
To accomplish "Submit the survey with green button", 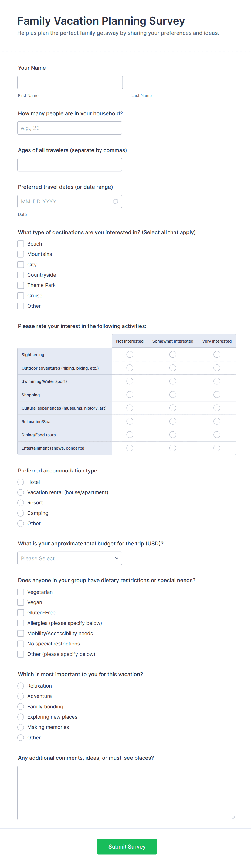I will [127, 846].
